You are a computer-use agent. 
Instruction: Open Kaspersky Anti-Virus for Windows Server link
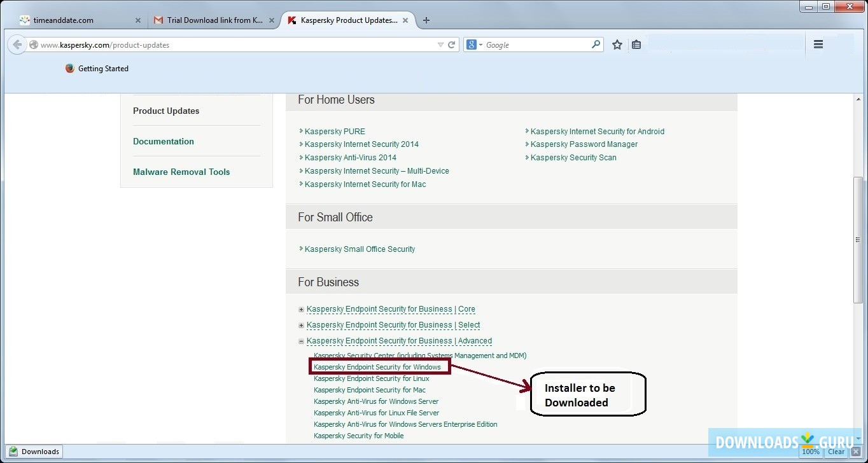click(376, 401)
